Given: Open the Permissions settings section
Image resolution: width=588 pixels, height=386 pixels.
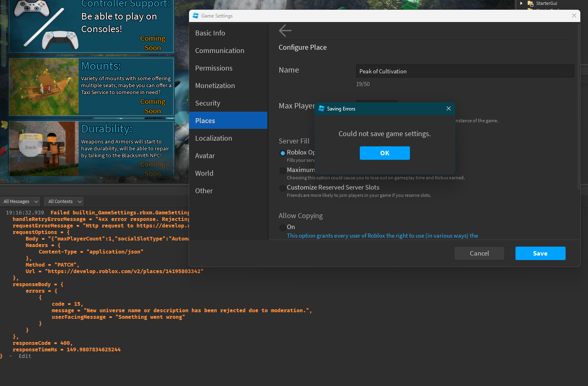Looking at the screenshot, I should click(x=214, y=68).
